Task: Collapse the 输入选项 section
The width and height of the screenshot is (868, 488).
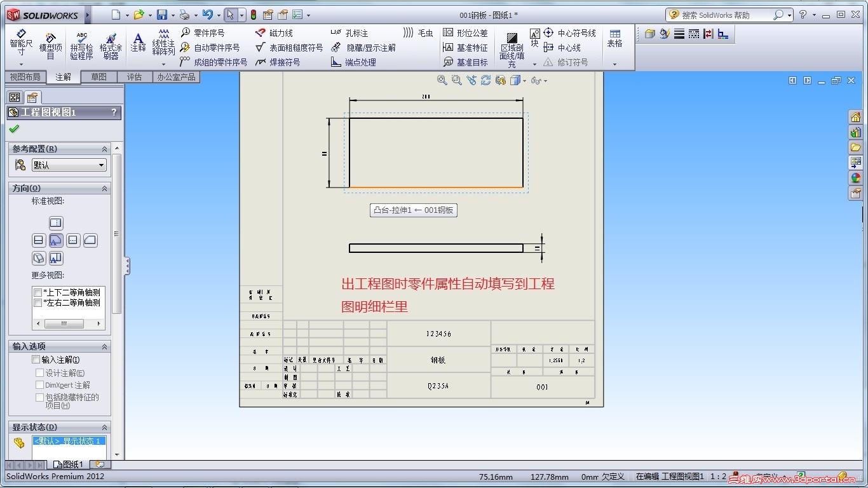Action: coord(105,346)
